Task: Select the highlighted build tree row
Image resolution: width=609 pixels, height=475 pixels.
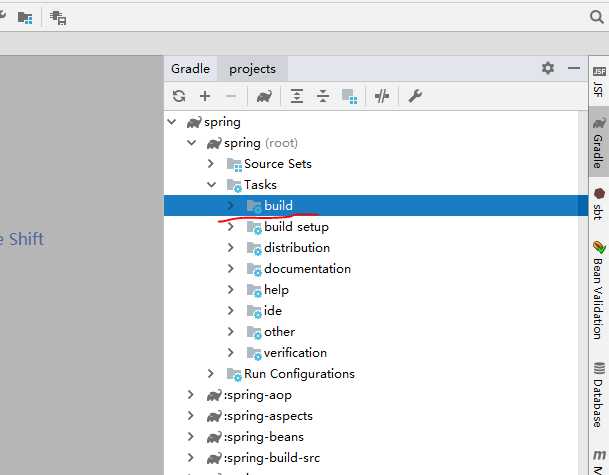Action: point(376,205)
